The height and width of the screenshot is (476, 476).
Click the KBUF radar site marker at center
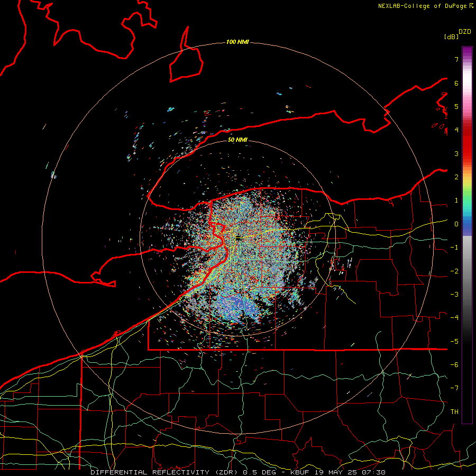pyautogui.click(x=239, y=239)
